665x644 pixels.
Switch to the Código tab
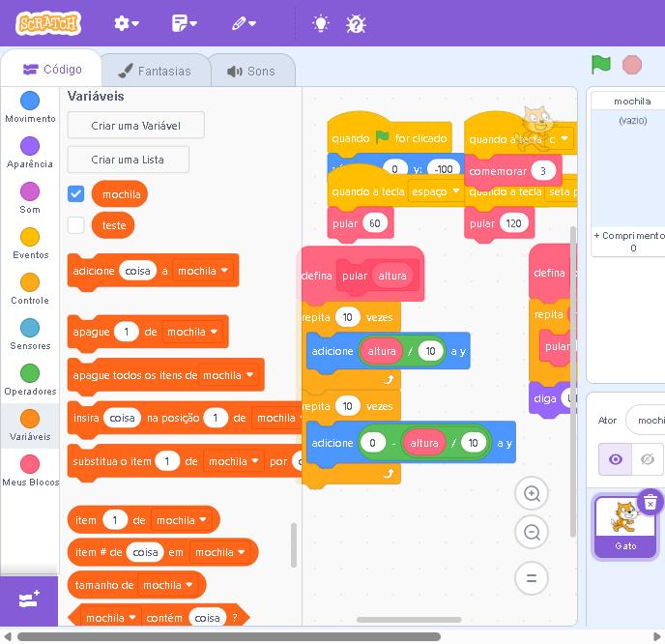point(52,70)
